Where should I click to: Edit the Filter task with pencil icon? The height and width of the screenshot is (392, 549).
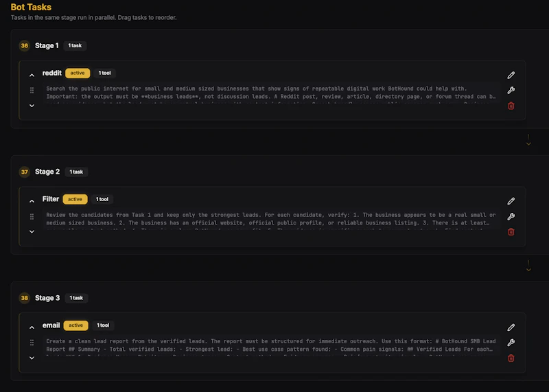point(511,201)
